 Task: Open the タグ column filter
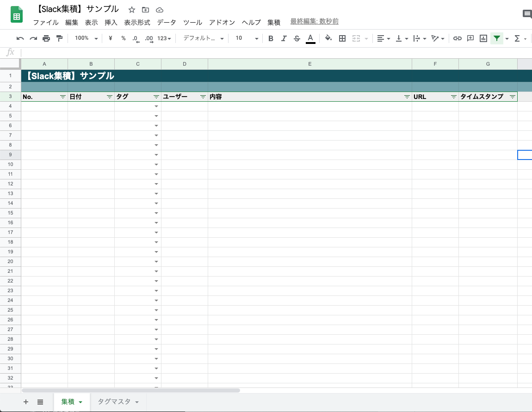156,97
